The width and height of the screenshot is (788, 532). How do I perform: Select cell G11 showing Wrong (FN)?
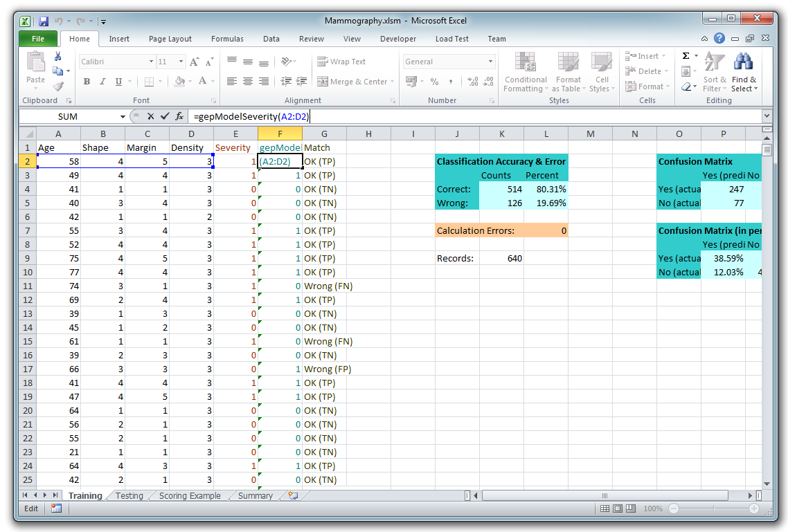[x=324, y=286]
